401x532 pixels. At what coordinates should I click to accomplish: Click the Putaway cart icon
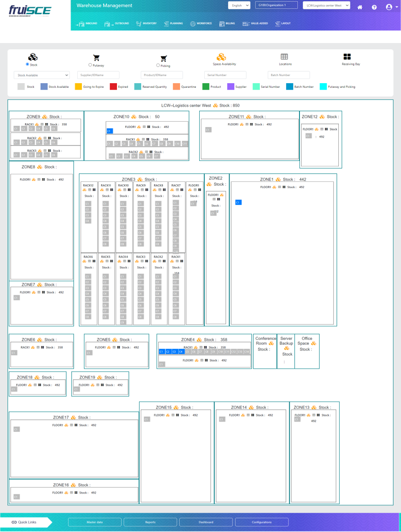[96, 58]
